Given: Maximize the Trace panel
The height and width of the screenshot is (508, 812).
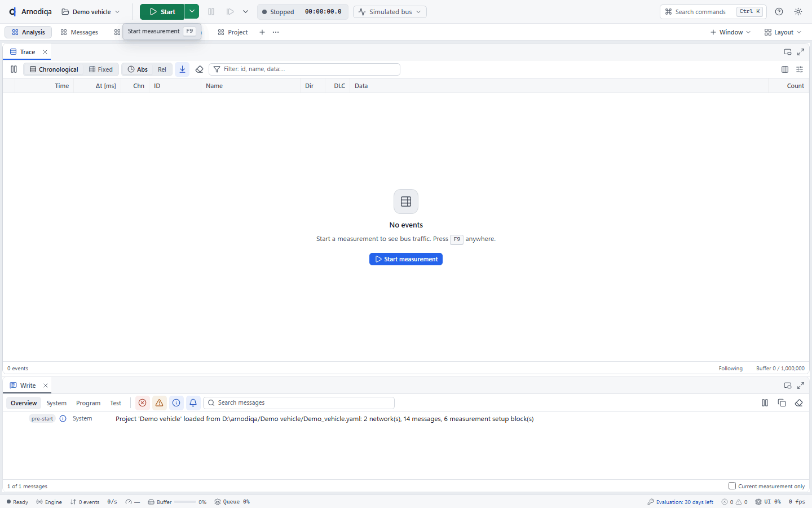Looking at the screenshot, I should click(x=801, y=52).
